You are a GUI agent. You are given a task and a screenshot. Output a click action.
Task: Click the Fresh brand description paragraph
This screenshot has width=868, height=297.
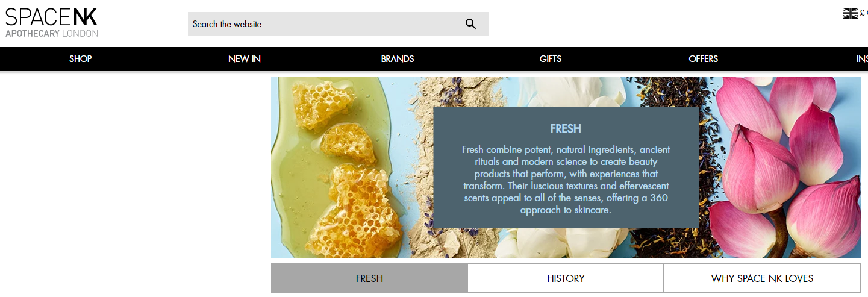click(x=566, y=180)
